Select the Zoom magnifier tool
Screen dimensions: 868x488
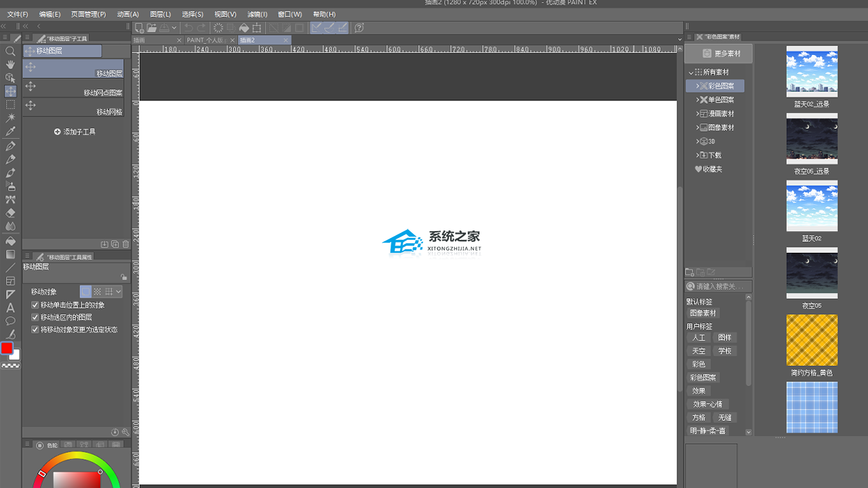(x=10, y=52)
